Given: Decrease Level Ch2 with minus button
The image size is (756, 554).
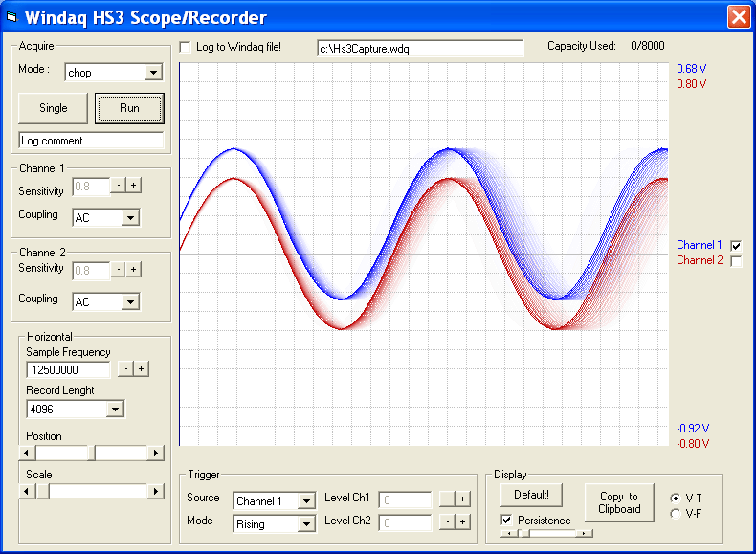Looking at the screenshot, I should pos(447,521).
